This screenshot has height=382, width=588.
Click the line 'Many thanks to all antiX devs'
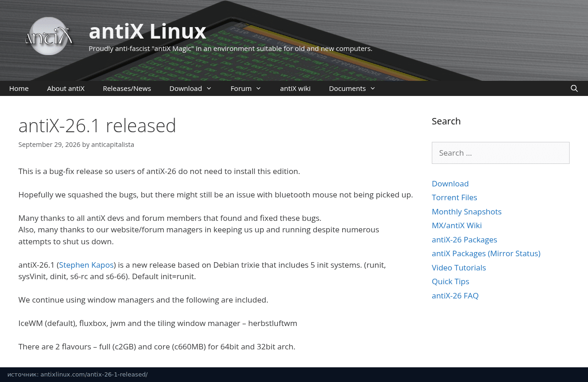170,218
